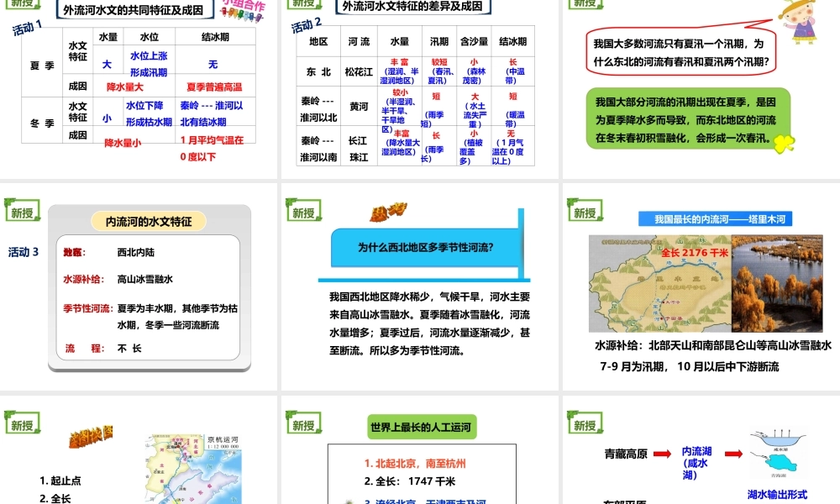Click the 新授 badge on the 青藏高原 slide
840x504 pixels.
585,423
